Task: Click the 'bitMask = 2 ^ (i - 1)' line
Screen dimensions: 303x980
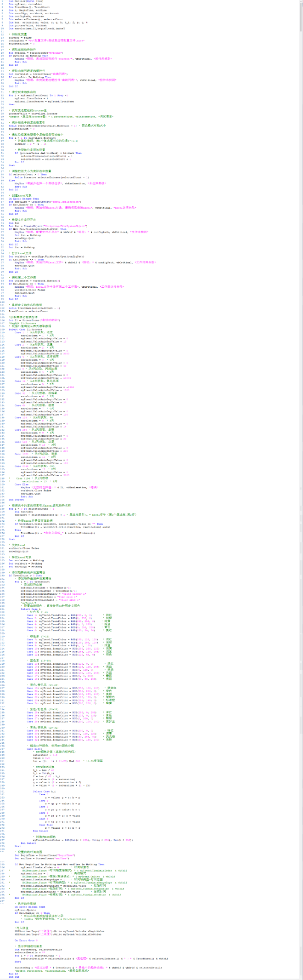Action: tap(30, 143)
